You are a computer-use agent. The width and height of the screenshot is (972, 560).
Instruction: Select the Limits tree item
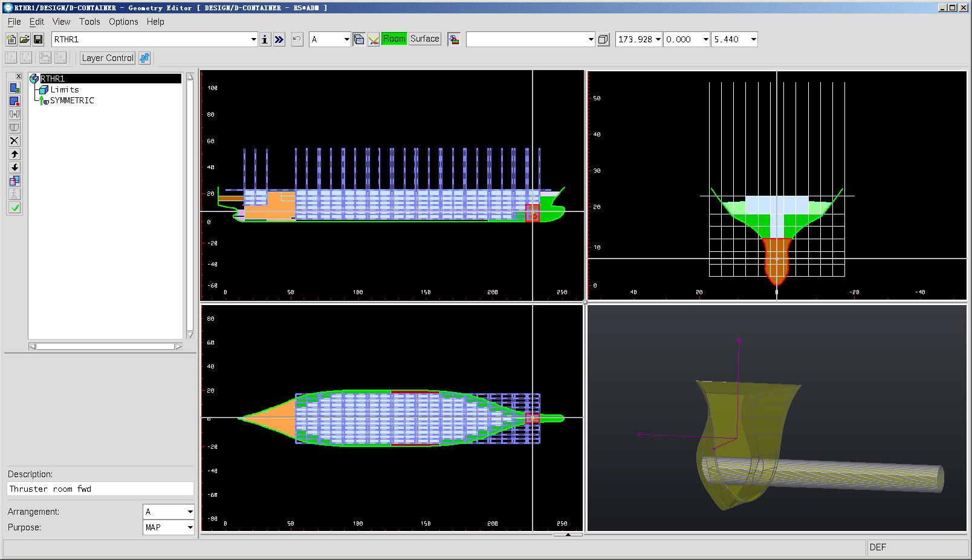tap(64, 89)
